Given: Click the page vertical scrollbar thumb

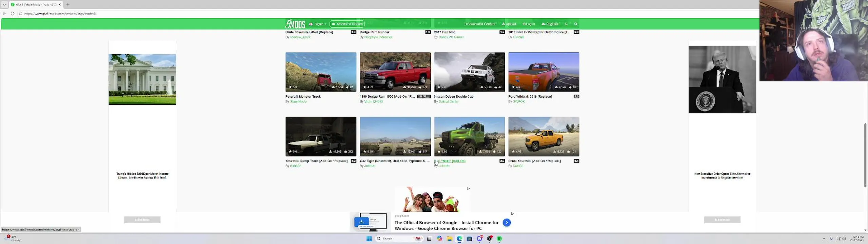Looking at the screenshot, I should (865, 155).
